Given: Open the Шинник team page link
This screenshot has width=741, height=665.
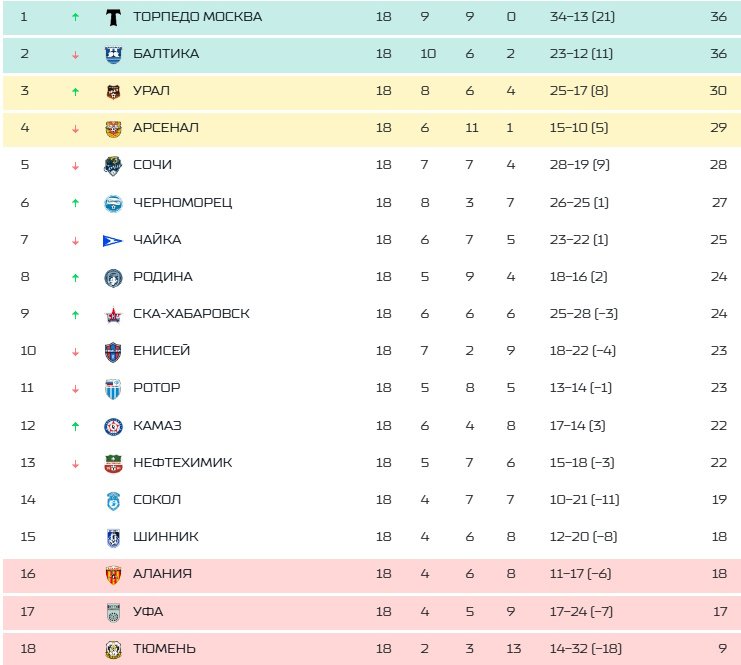Looking at the screenshot, I should point(166,537).
